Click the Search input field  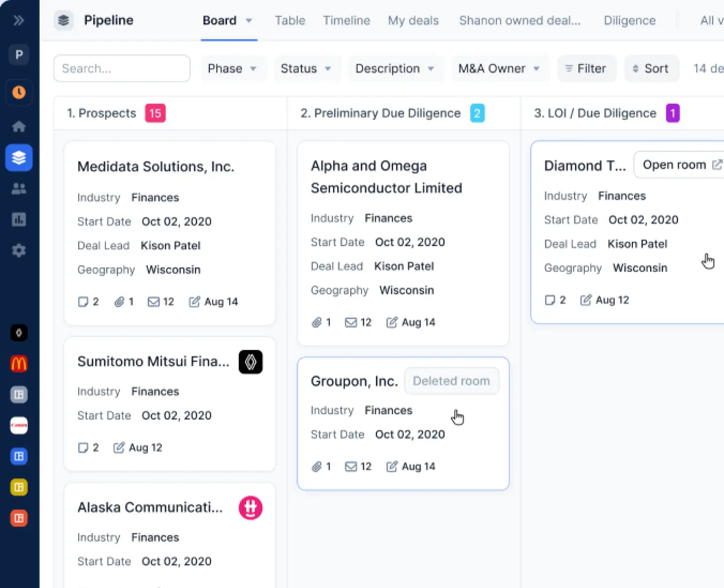point(122,69)
